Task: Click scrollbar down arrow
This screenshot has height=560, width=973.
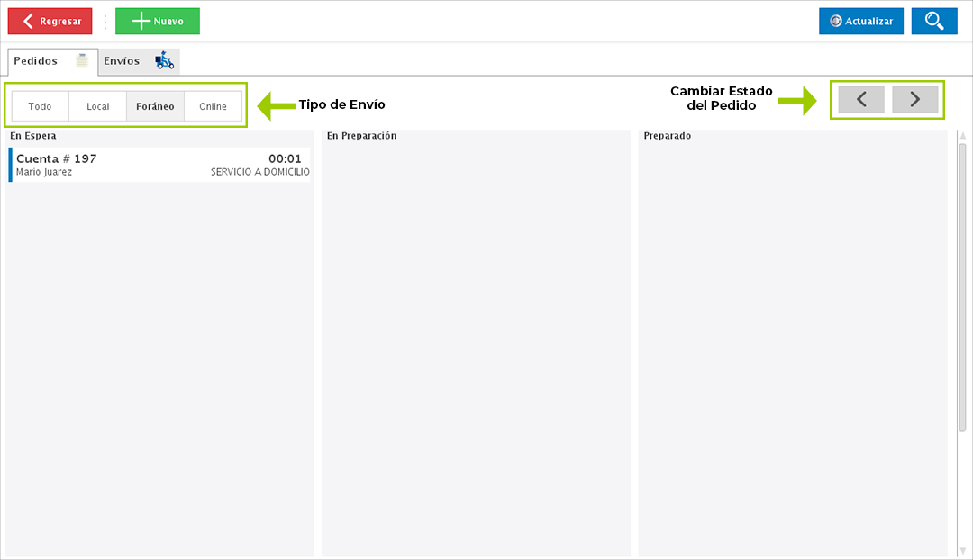Action: (962, 549)
